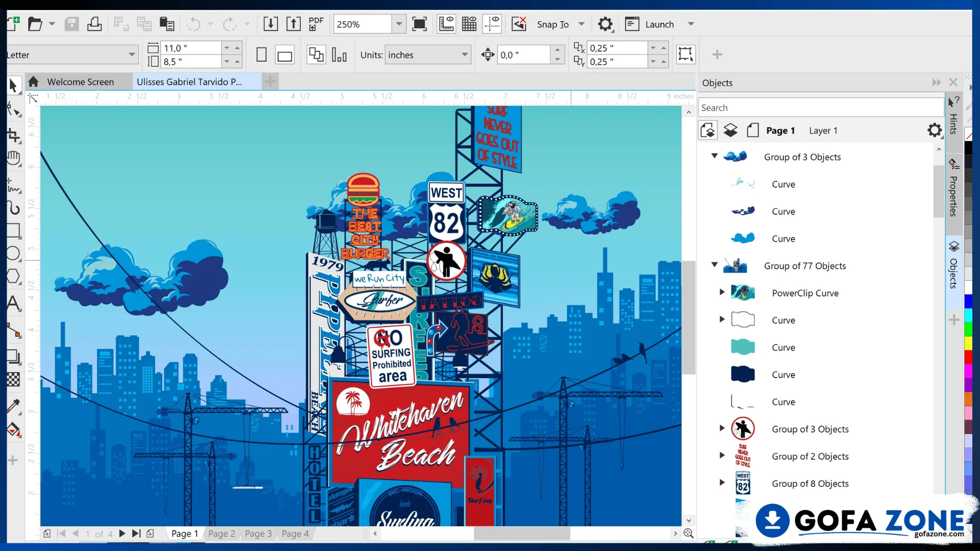
Task: Go to next page arrow
Action: point(122,534)
